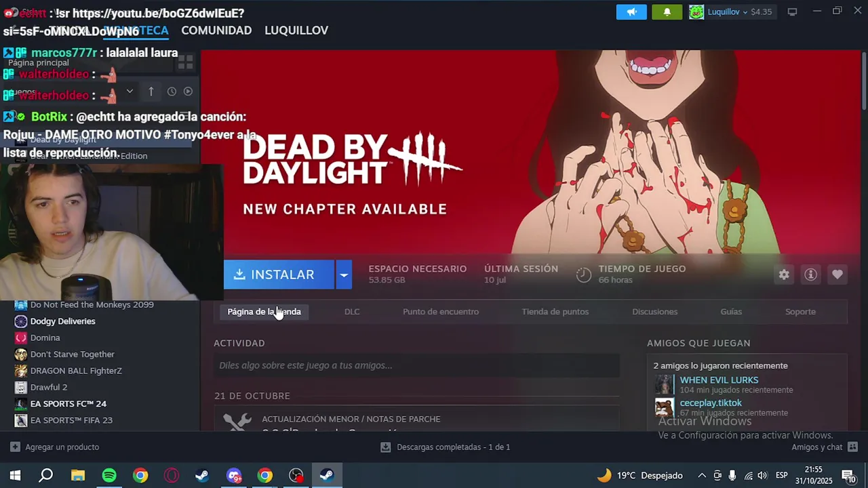Toggle the recent activity clock filter
Screen dimensions: 868x488
coord(172,91)
